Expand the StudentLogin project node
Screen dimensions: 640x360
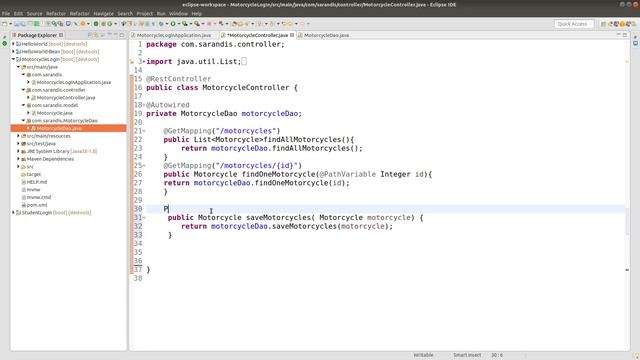coord(13,213)
